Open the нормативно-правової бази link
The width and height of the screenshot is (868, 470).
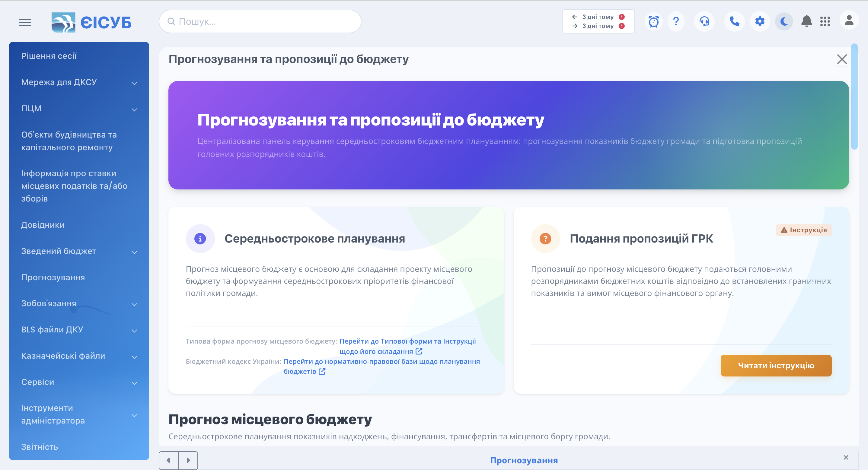[382, 366]
